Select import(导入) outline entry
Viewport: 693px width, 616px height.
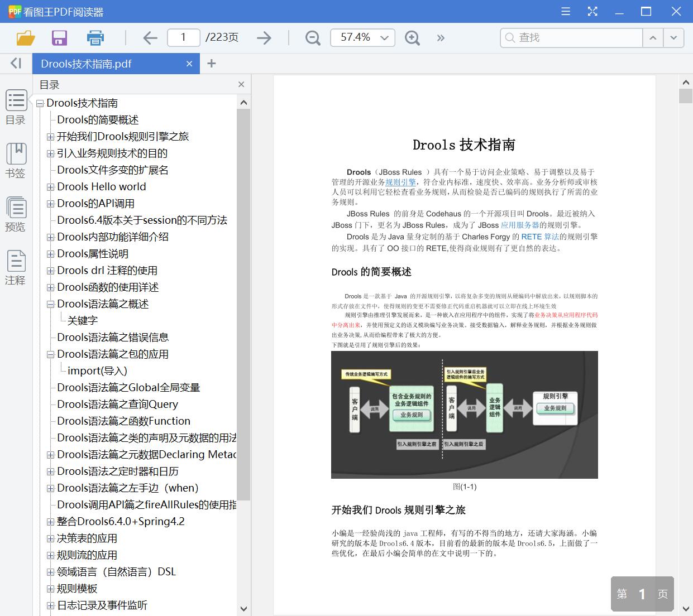pyautogui.click(x=97, y=370)
